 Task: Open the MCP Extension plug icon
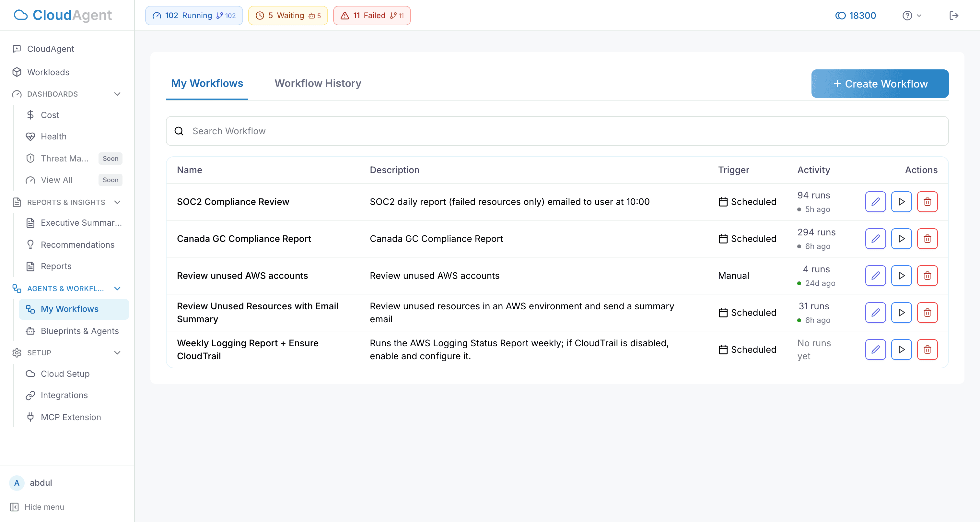[31, 417]
